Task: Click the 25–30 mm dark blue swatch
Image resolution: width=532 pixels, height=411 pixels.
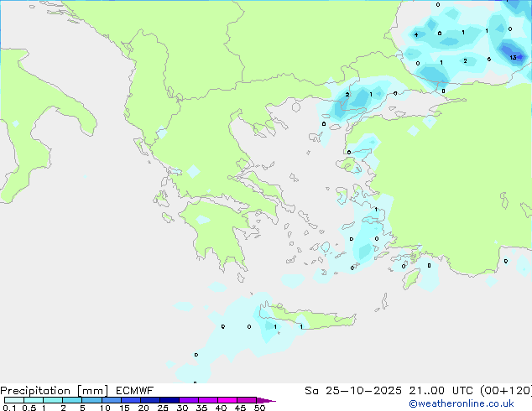Action: [170, 400]
